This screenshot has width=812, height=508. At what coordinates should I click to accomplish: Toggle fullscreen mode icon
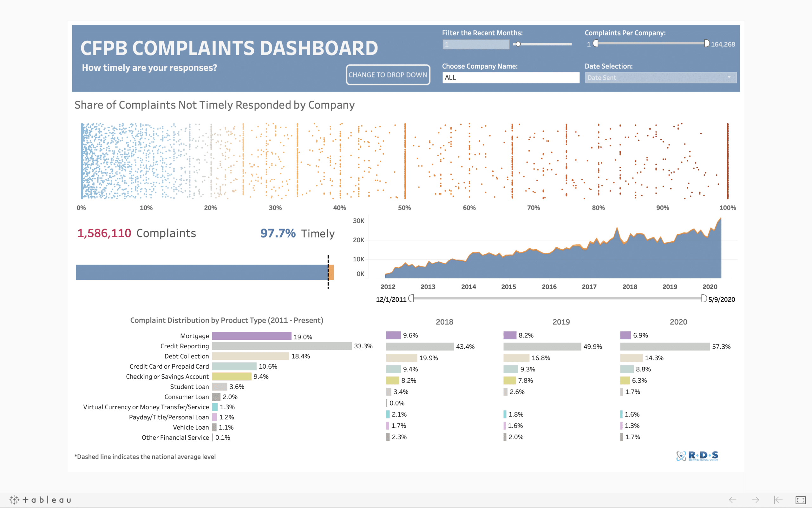coord(801,500)
